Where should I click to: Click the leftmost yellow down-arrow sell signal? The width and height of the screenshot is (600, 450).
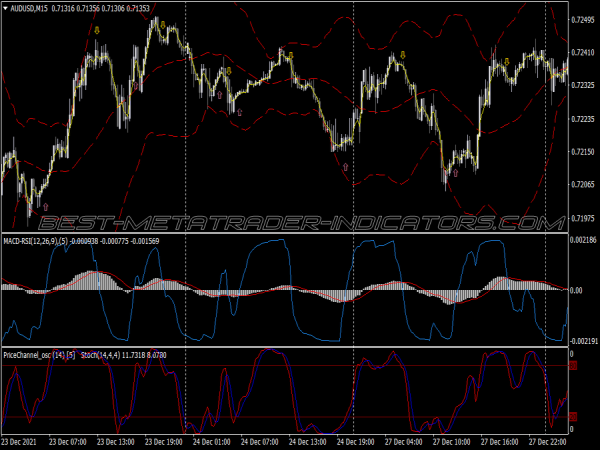[97, 30]
